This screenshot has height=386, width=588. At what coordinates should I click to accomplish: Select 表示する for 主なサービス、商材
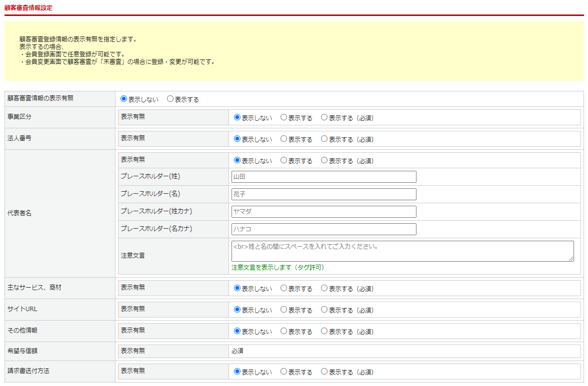click(283, 288)
